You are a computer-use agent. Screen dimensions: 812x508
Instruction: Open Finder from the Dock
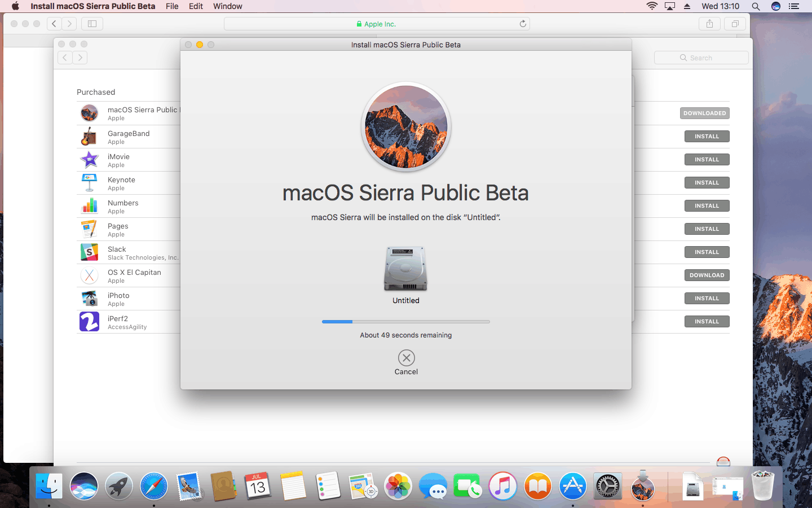click(x=49, y=486)
